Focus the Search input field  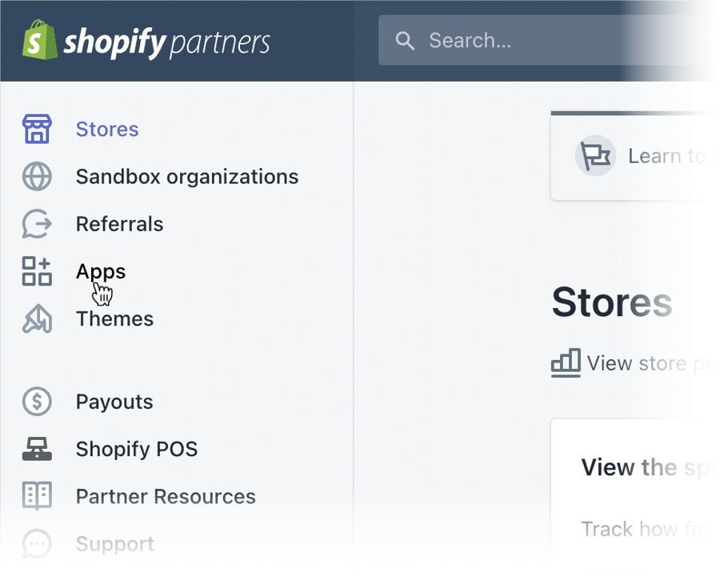[x=560, y=41]
